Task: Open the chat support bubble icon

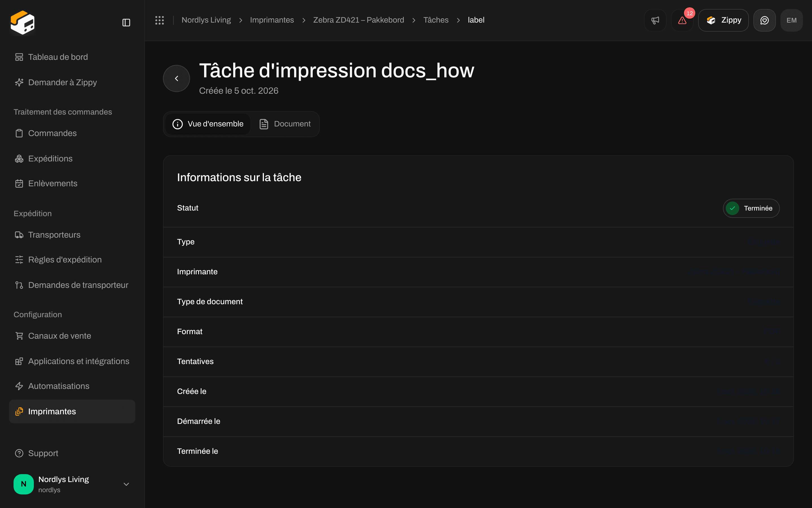Action: coord(764,20)
